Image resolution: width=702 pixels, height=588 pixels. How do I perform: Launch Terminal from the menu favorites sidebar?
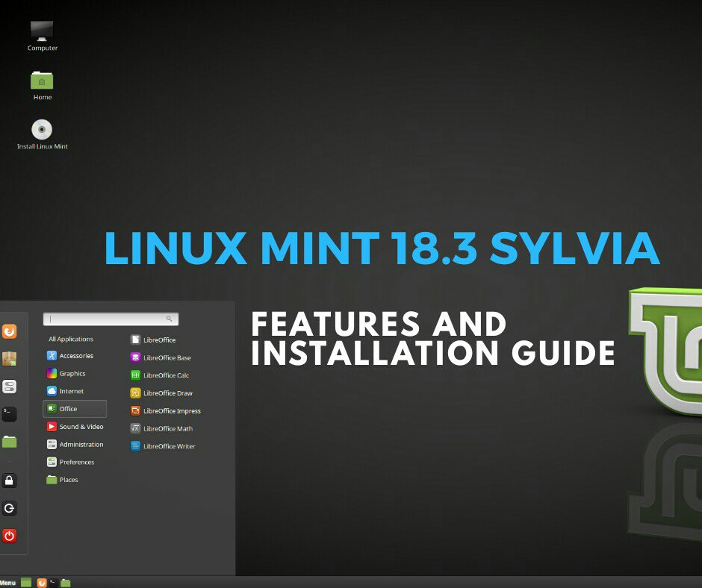[x=10, y=413]
